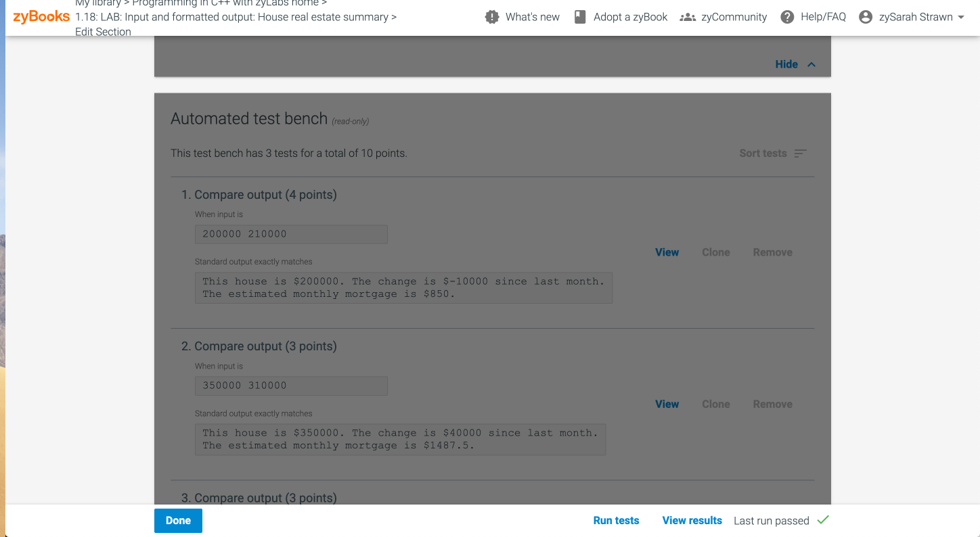980x537 pixels.
Task: Click '1. Compare output (4 points)' title
Action: 259,195
